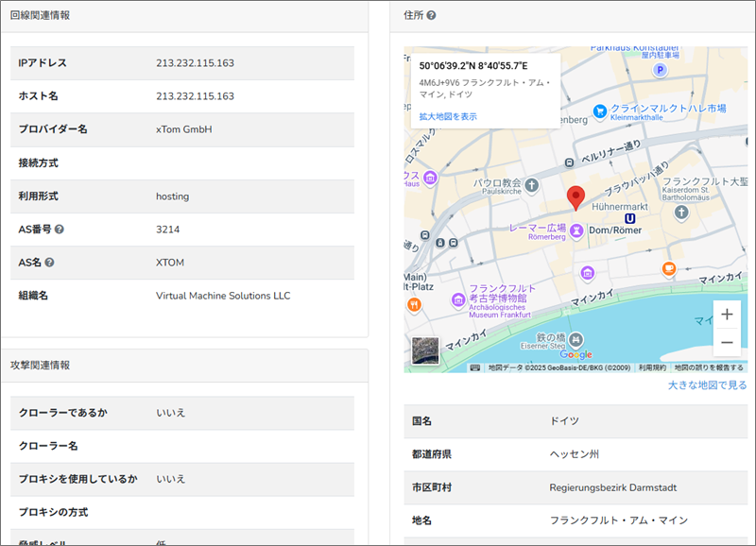Click the Archäologisches Museum marker icon
Screen dimensions: 756x546
pos(458,300)
